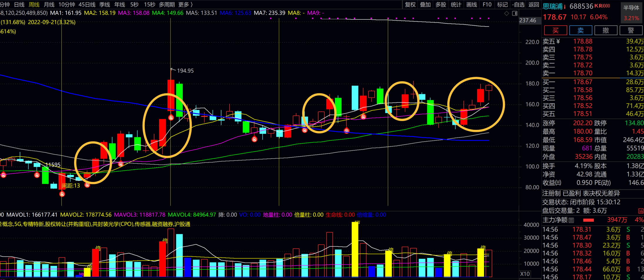Click the KR1000 badge beside stock code
This screenshot has height=280, width=644.
point(602,6)
